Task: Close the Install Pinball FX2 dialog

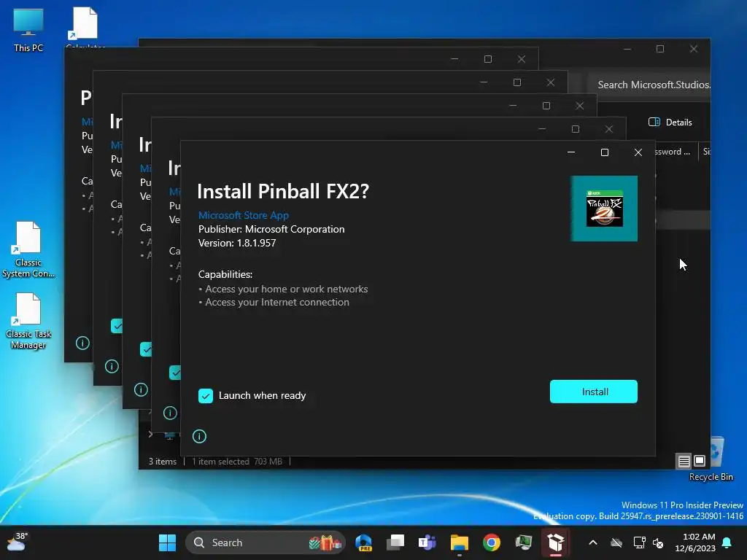Action: (x=638, y=152)
